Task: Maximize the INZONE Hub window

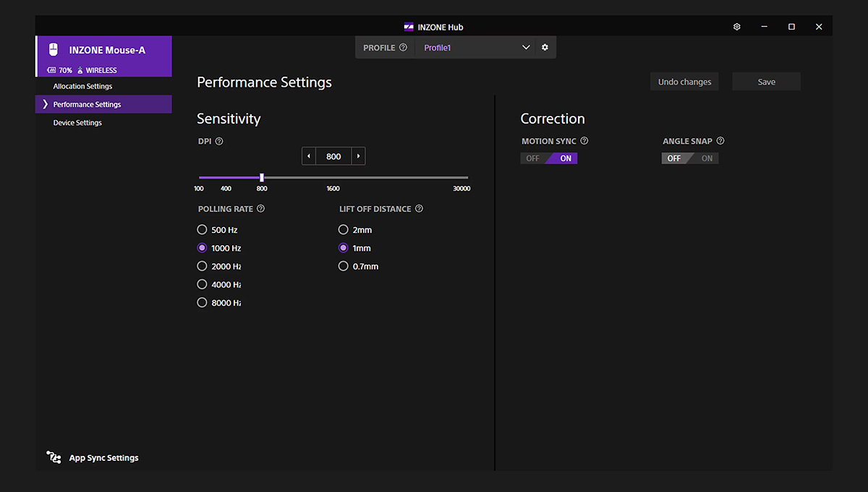Action: pyautogui.click(x=791, y=27)
